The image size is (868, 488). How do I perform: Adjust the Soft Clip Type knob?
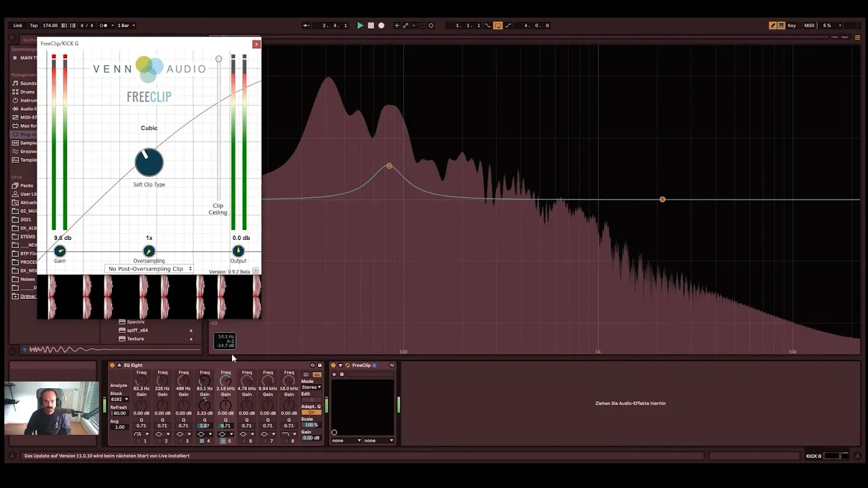(x=149, y=162)
